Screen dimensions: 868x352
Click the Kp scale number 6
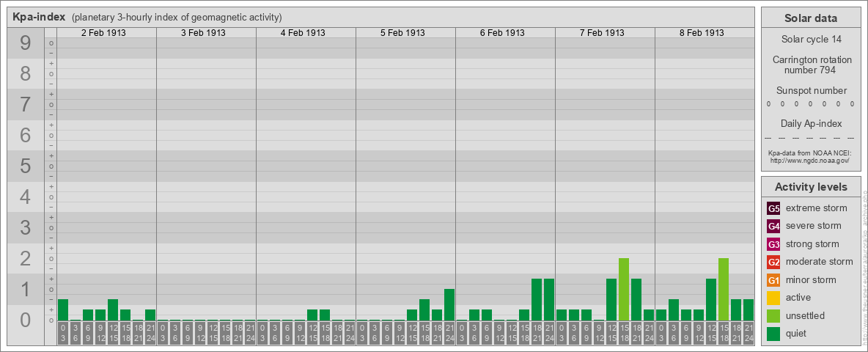pos(26,135)
